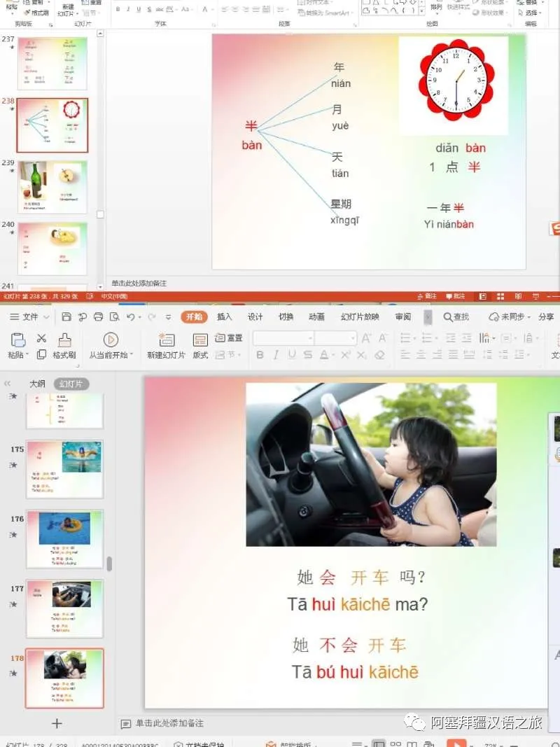Click the Notes (备注) button in PowerPoint status bar
Viewport: 560px width, 747px height.
[x=427, y=296]
